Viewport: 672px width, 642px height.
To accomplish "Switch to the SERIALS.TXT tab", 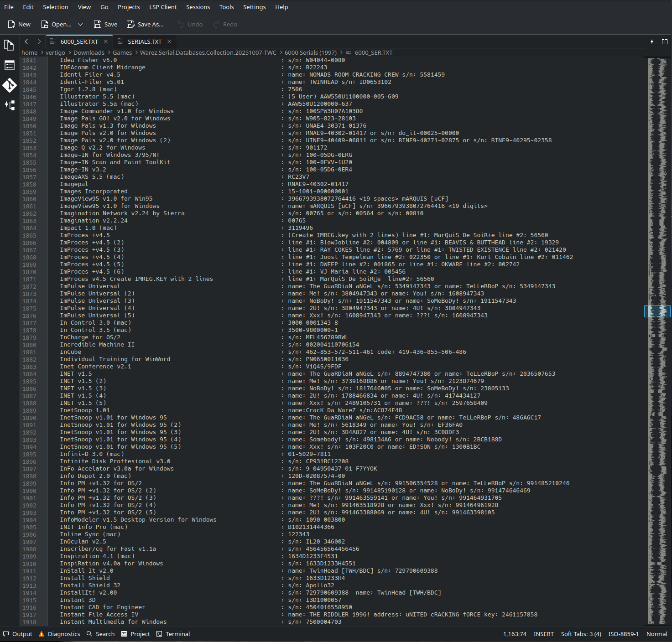I will (x=145, y=41).
